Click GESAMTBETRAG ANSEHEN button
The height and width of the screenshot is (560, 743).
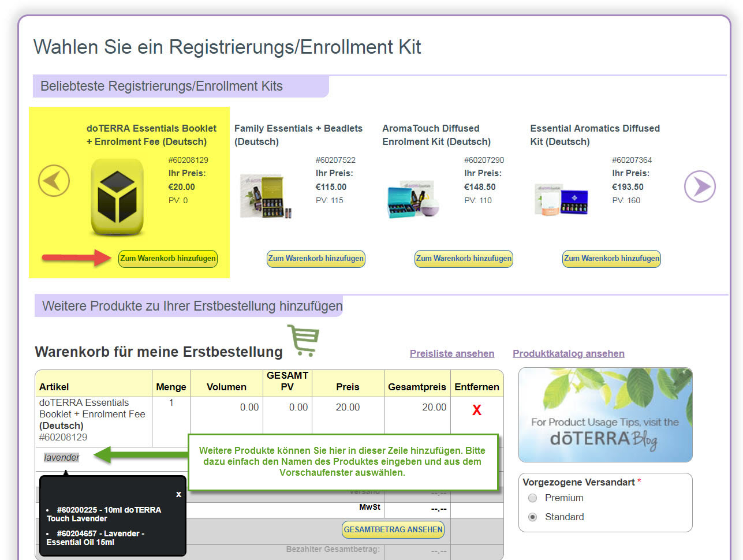tap(393, 529)
